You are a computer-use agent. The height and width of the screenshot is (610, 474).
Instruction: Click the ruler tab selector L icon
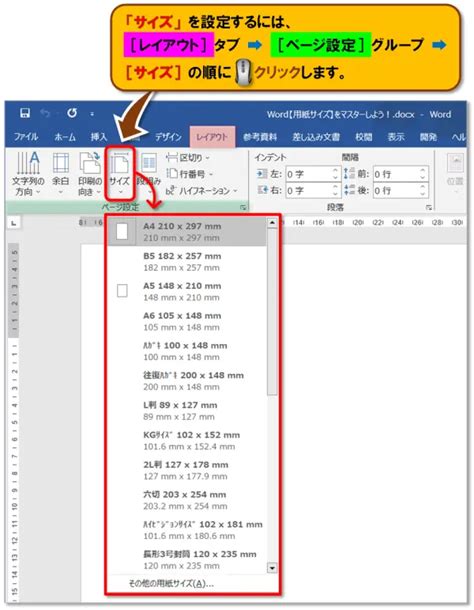(14, 223)
